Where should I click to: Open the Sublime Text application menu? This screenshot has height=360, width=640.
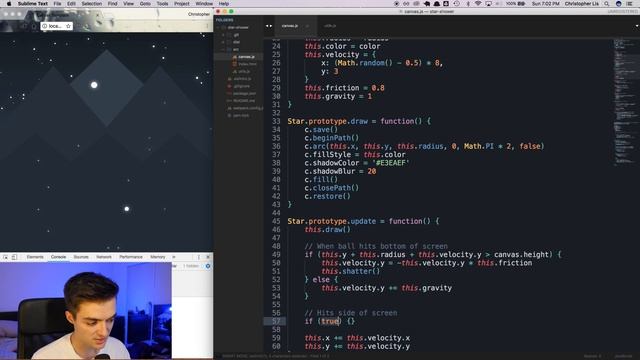point(33,4)
